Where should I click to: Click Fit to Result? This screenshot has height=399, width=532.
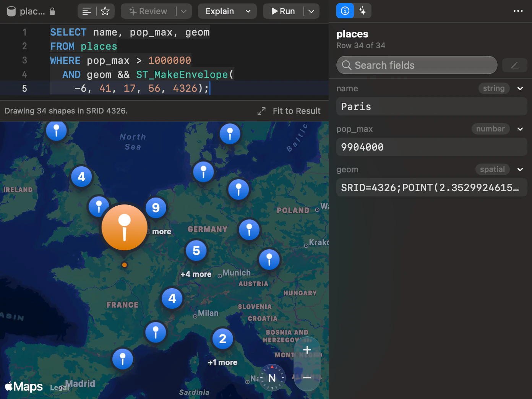tap(297, 111)
